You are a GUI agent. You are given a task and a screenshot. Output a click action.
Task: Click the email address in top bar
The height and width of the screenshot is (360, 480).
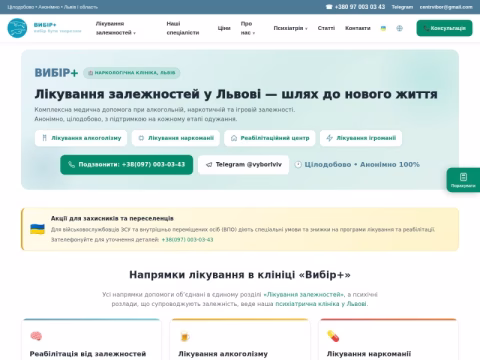[x=446, y=7]
